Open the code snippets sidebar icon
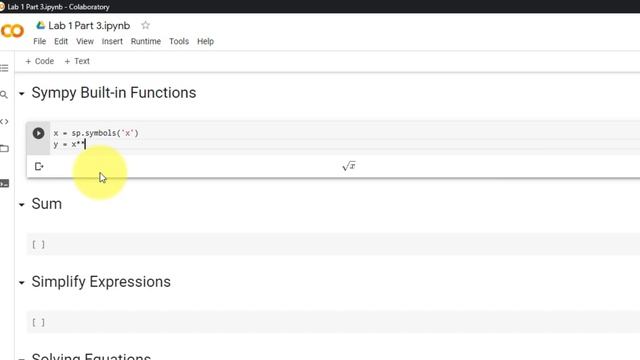Screen dimensions: 640x360 (x=4, y=122)
